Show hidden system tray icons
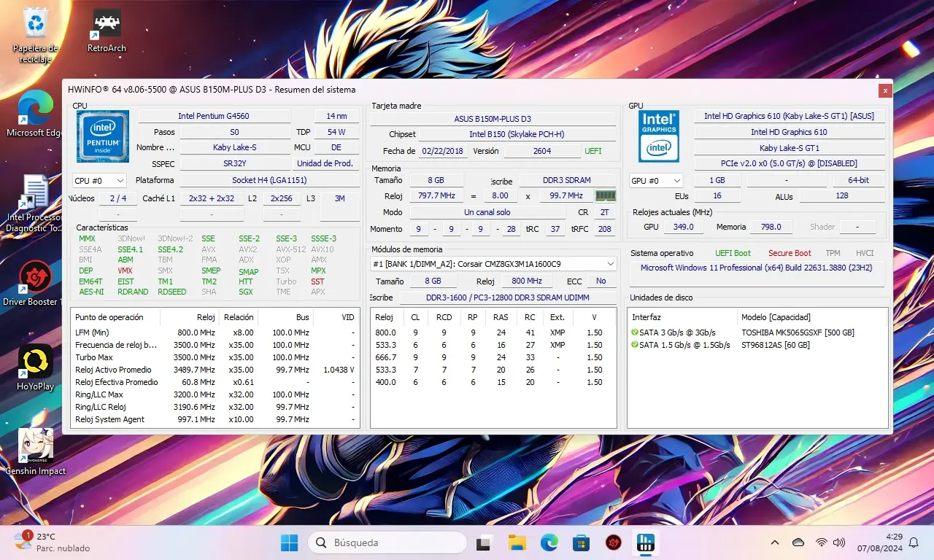Image resolution: width=934 pixels, height=560 pixels. 775,542
